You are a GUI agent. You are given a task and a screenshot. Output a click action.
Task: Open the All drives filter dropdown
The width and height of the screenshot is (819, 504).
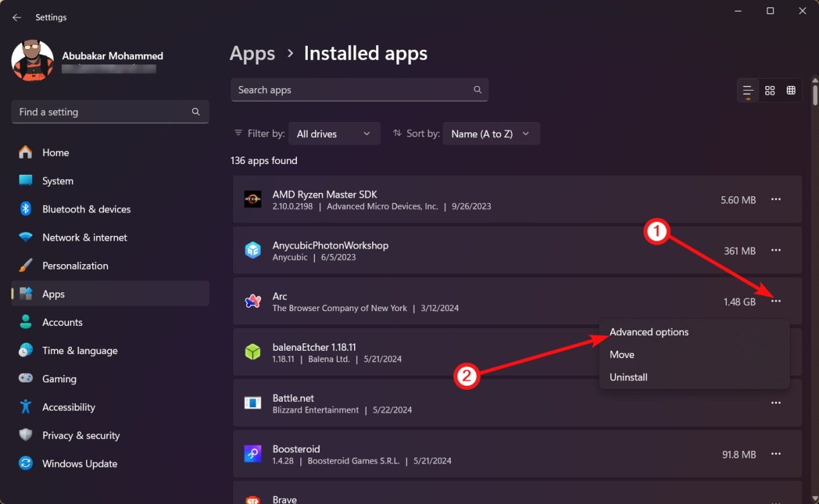click(x=334, y=133)
